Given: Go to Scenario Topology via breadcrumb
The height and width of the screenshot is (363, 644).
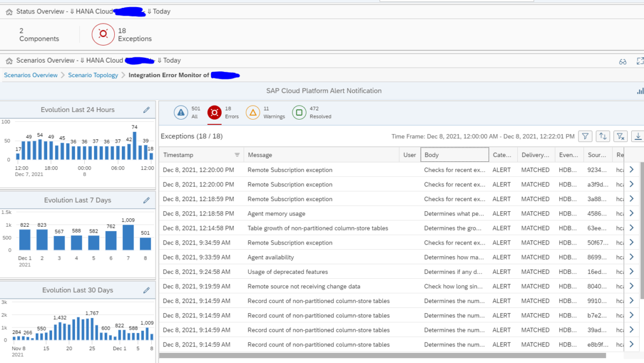Looking at the screenshot, I should point(93,75).
